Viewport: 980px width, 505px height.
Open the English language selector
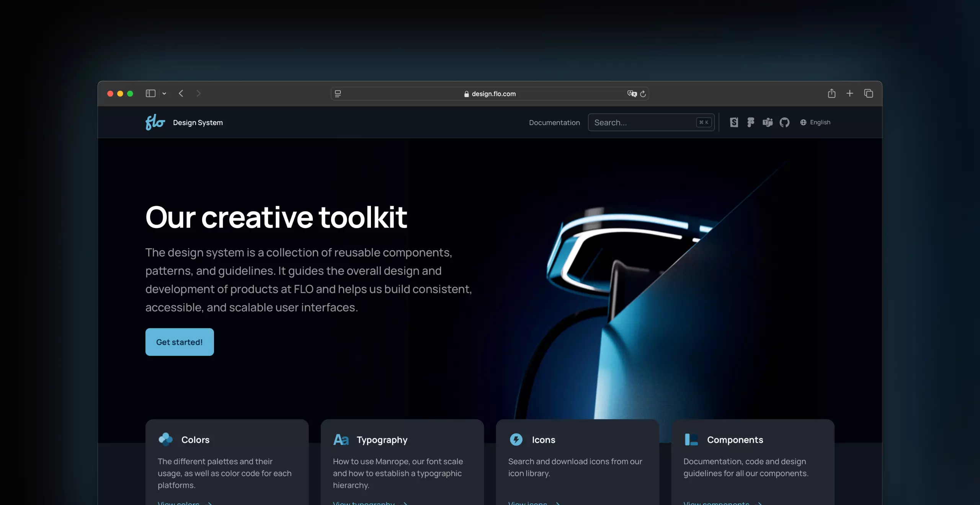click(x=815, y=122)
